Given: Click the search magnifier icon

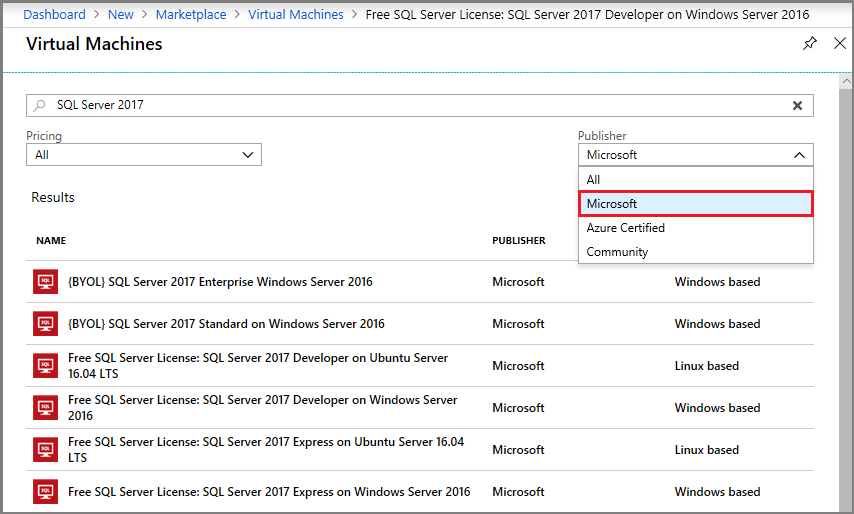Looking at the screenshot, I should [40, 105].
